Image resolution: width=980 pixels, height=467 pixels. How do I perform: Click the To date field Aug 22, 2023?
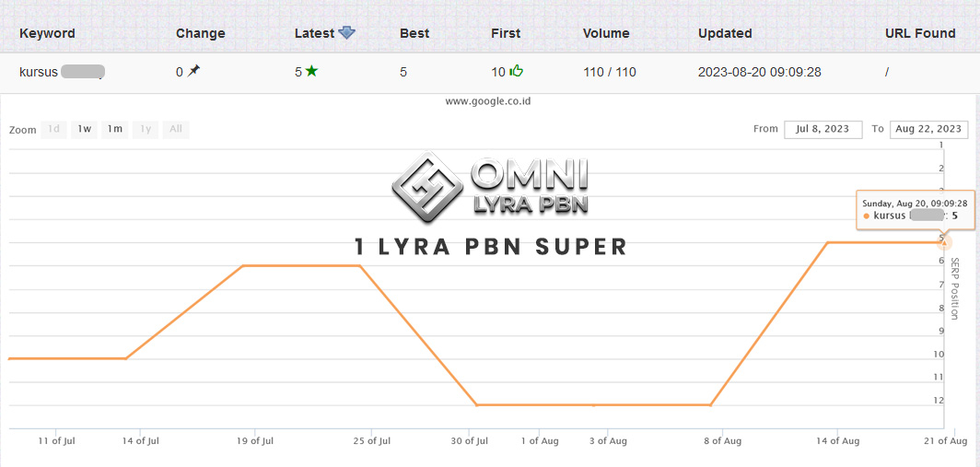point(928,129)
